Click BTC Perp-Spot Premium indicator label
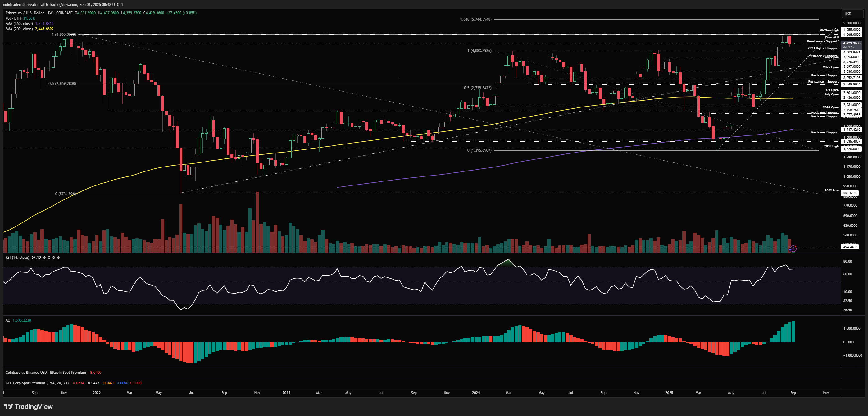This screenshot has height=416, width=868. (x=37, y=383)
